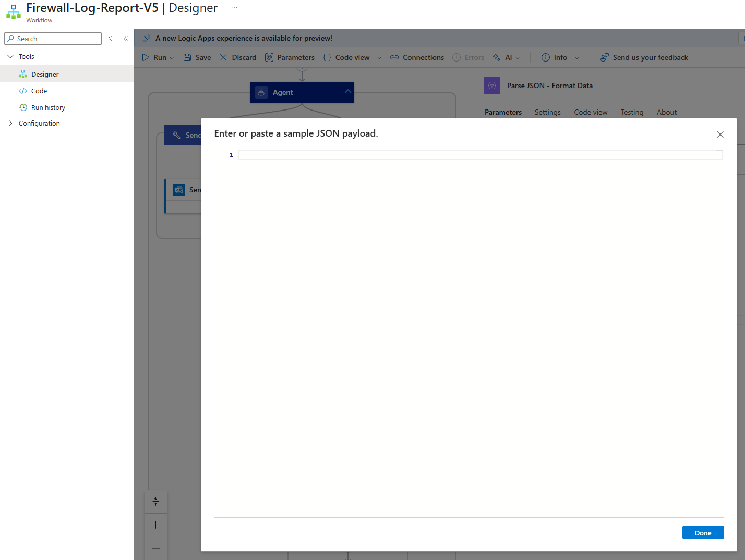Open Run history from the sidebar
745x560 pixels.
(48, 107)
